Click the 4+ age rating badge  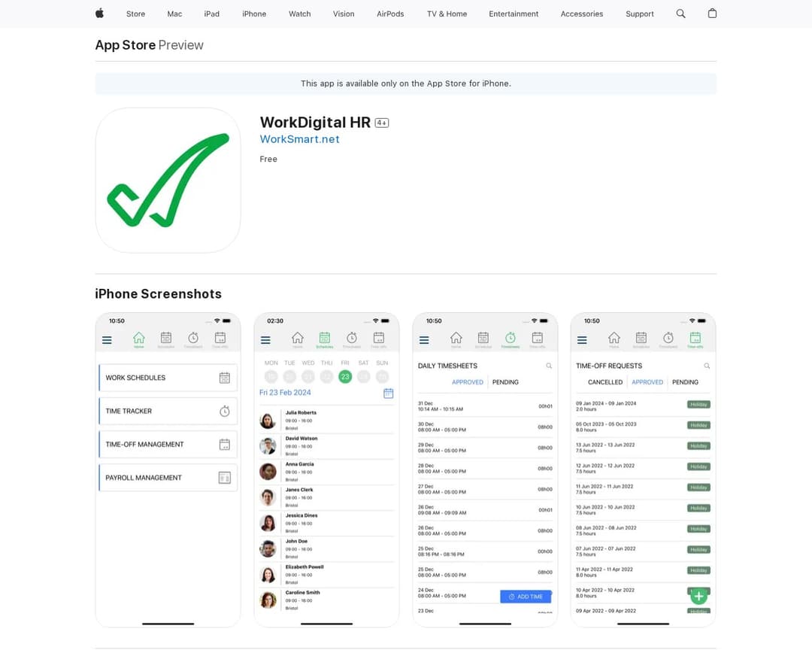[382, 123]
